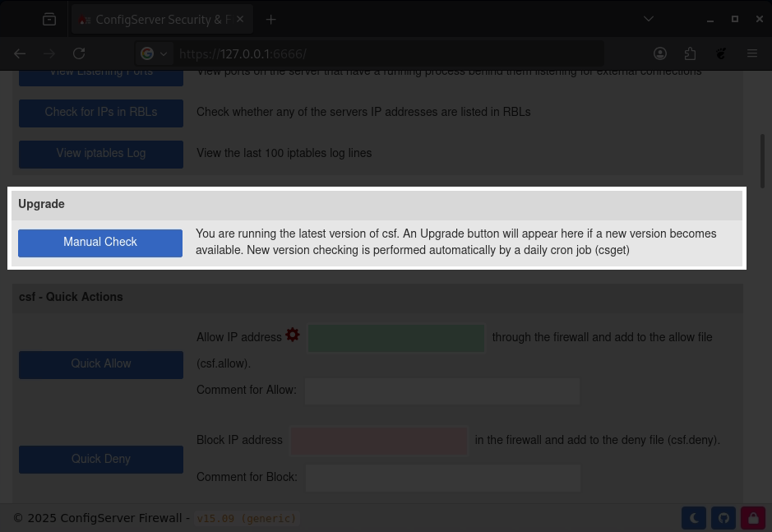
Task: Reload the page with the refresh icon
Action: pos(79,53)
